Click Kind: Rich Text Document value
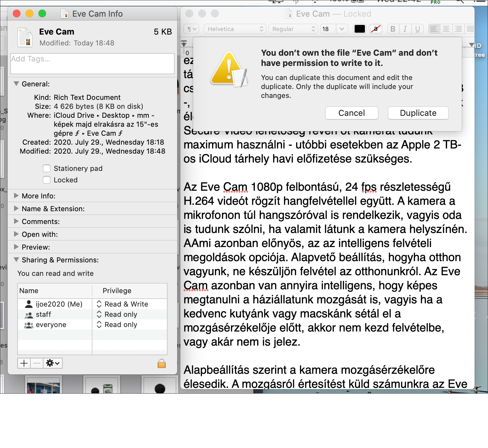488x448 pixels. pyautogui.click(x=87, y=97)
